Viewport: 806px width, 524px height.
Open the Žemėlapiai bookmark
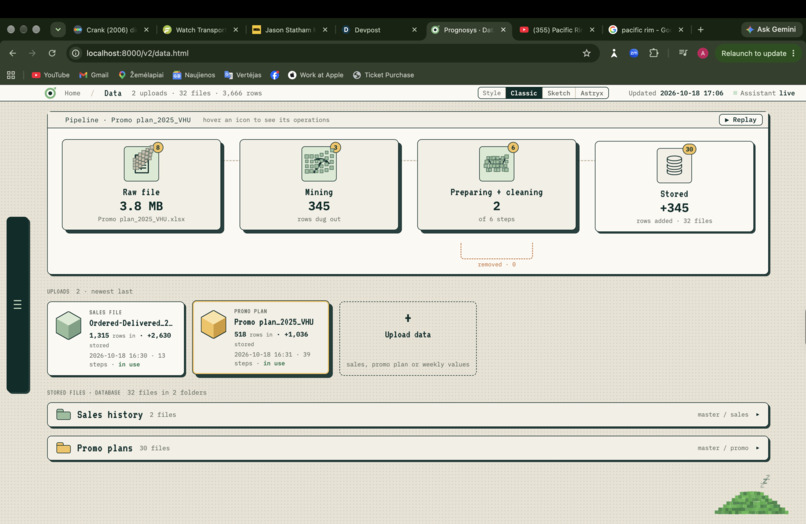(x=141, y=75)
